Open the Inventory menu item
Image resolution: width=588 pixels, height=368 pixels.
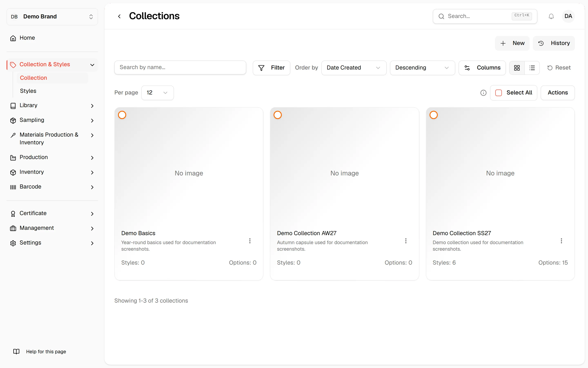52,172
